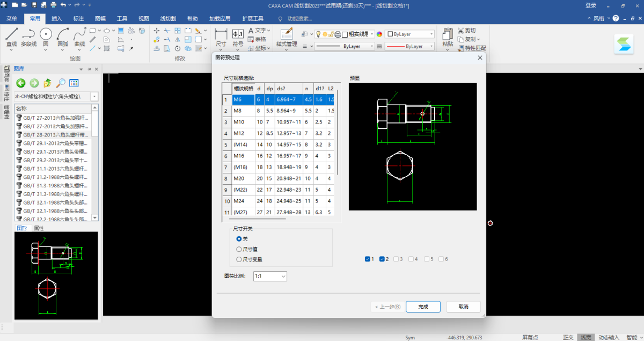
Task: Click the green back arrow in 图库 panel
Action: click(x=21, y=83)
